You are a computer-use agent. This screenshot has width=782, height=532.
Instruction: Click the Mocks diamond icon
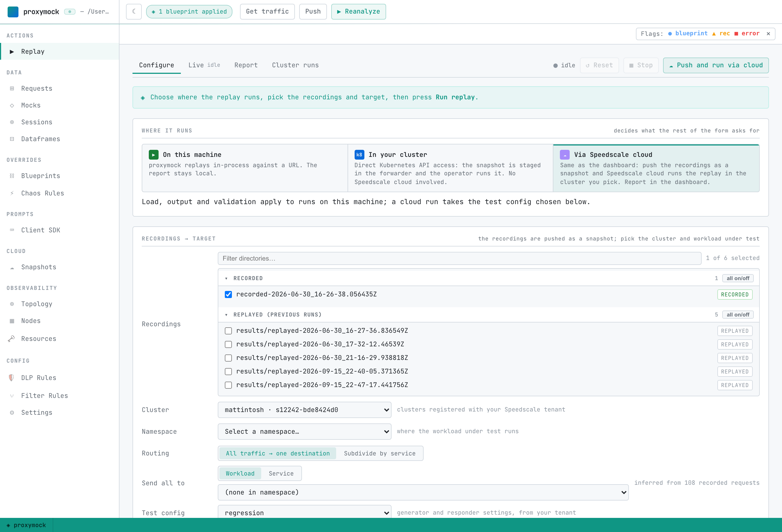tap(12, 105)
